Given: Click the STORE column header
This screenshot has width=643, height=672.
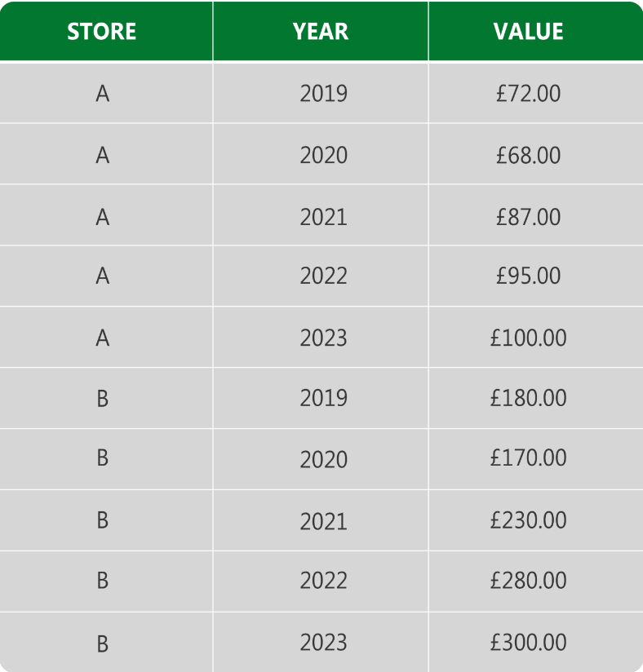Looking at the screenshot, I should [102, 32].
